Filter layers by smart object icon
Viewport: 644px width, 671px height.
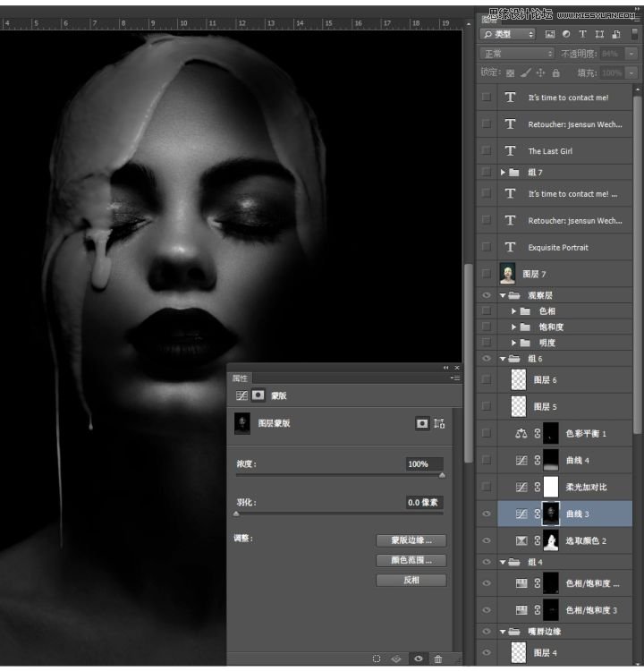point(616,34)
